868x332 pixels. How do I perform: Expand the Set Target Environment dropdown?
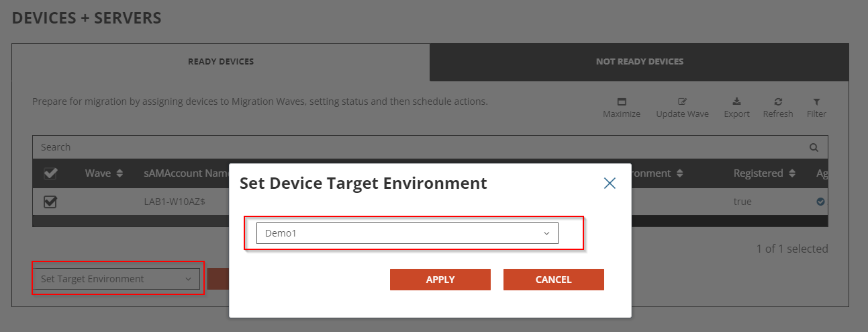tap(116, 279)
